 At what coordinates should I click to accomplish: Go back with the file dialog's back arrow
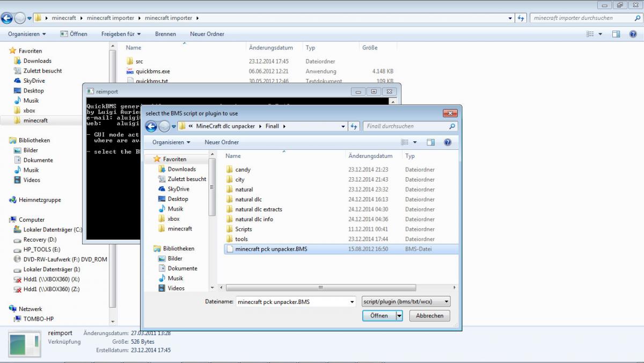151,126
